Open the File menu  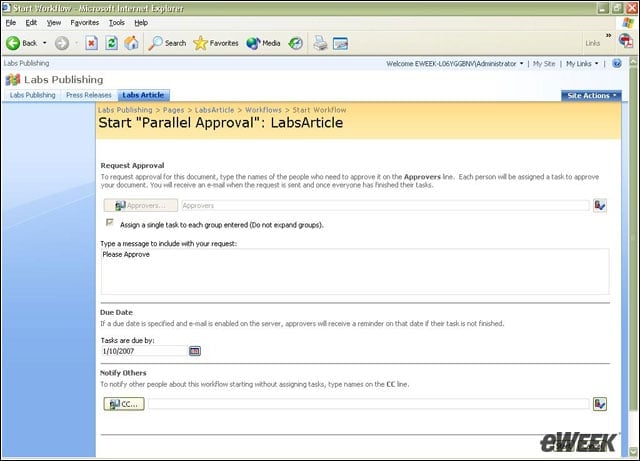pos(11,23)
